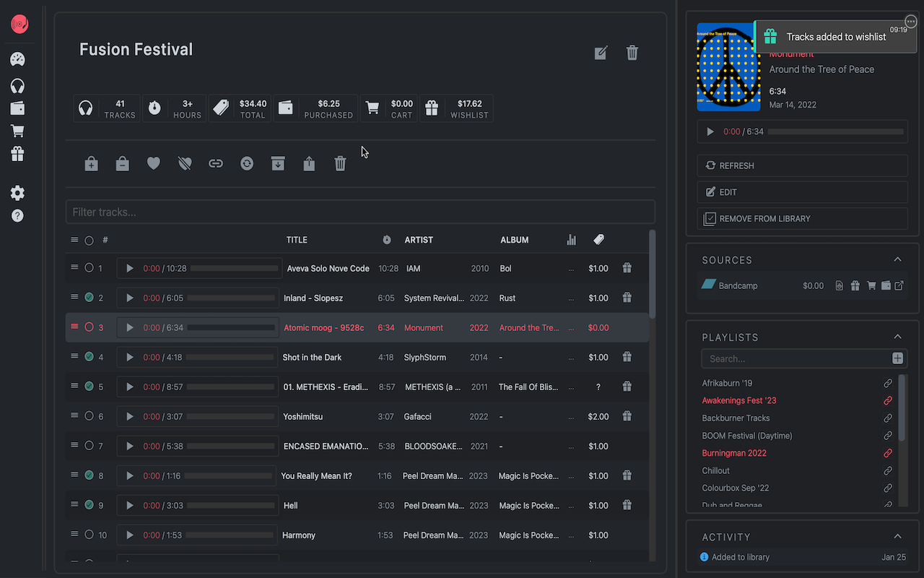Screen dimensions: 924x578
Task: Deselect track 4 Shot in the Dark
Action: (89, 357)
